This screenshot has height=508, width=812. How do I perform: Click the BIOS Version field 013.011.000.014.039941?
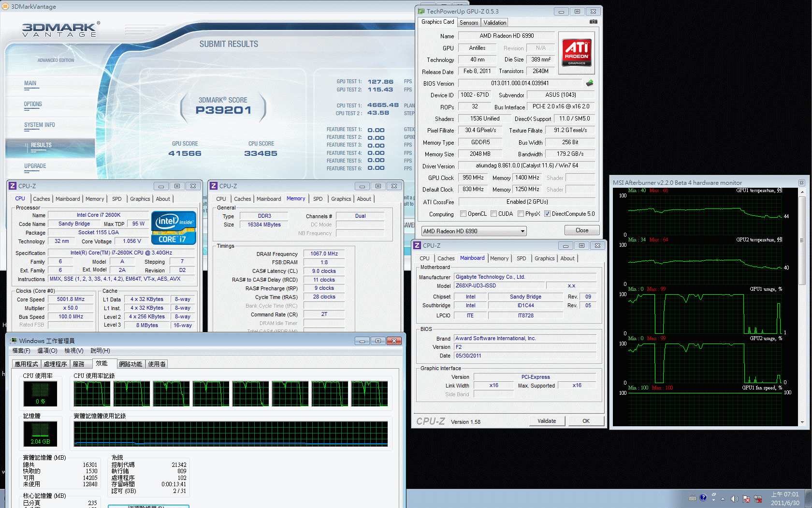(x=520, y=83)
